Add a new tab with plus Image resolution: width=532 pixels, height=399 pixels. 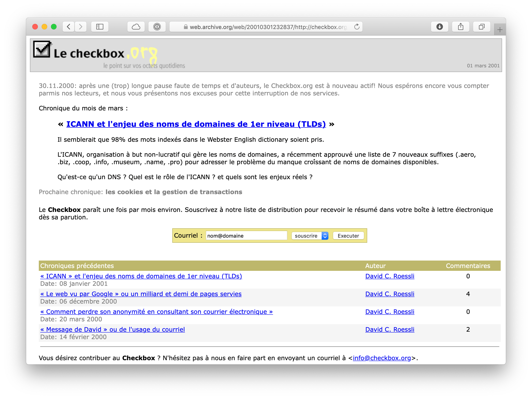pyautogui.click(x=500, y=30)
